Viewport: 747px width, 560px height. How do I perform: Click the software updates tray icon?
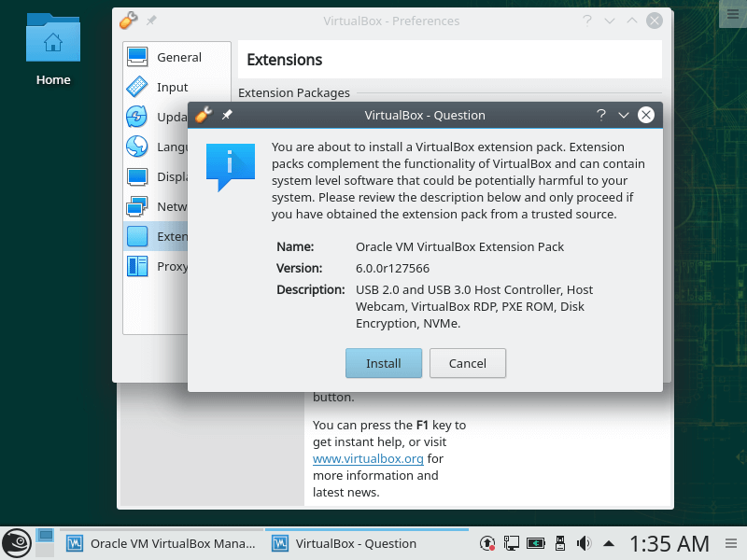pyautogui.click(x=486, y=543)
